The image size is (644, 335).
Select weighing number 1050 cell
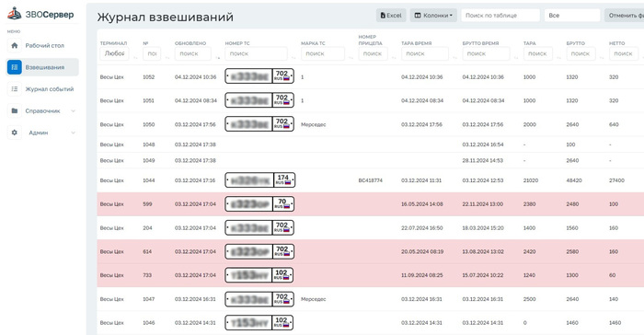(149, 124)
